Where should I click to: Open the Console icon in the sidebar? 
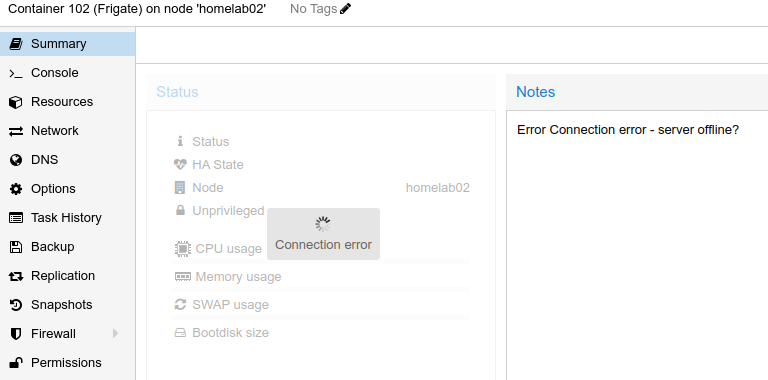[16, 73]
